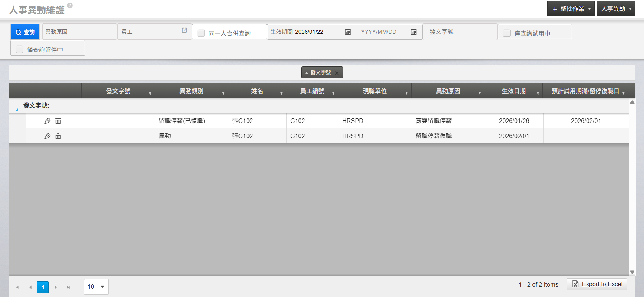644x297 pixels.
Task: Open the 人事異動 menu
Action: [x=616, y=9]
